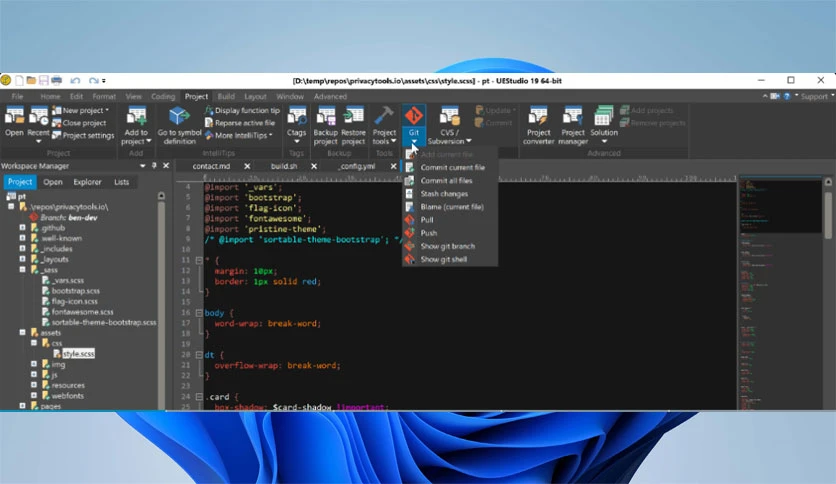The image size is (836, 484).
Task: Open Project settings
Action: pos(83,135)
